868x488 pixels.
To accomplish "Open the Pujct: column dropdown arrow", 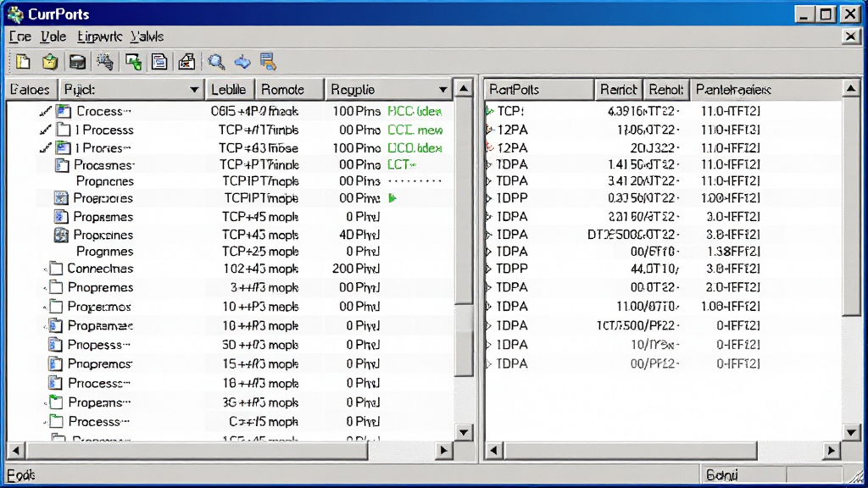I will pos(194,90).
